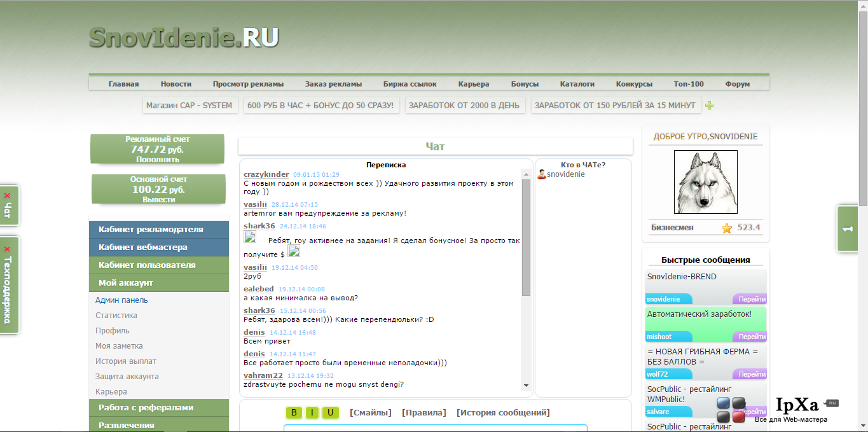Open Статистика sidebar link
Viewport: 868px width, 432px height.
pos(116,316)
